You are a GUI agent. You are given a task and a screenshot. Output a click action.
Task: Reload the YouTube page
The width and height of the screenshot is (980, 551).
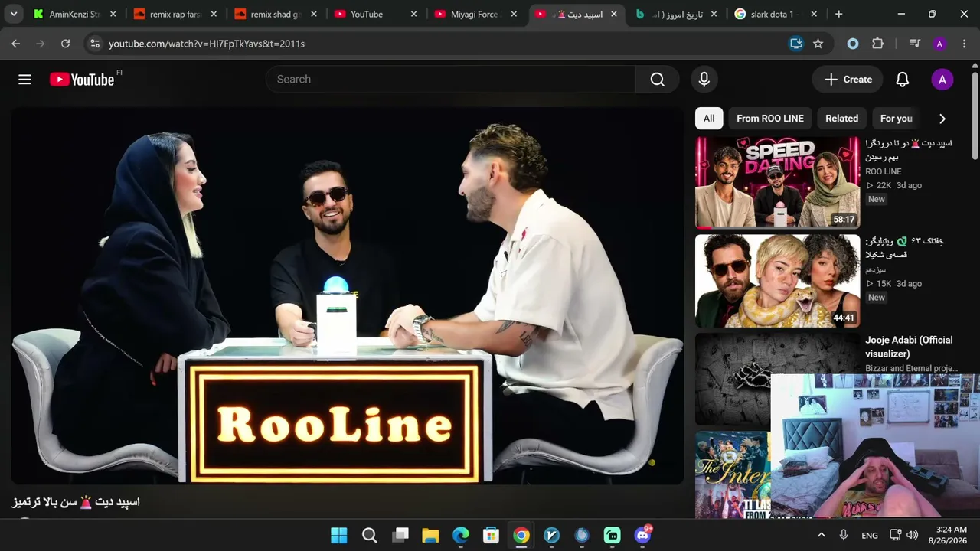click(x=66, y=44)
